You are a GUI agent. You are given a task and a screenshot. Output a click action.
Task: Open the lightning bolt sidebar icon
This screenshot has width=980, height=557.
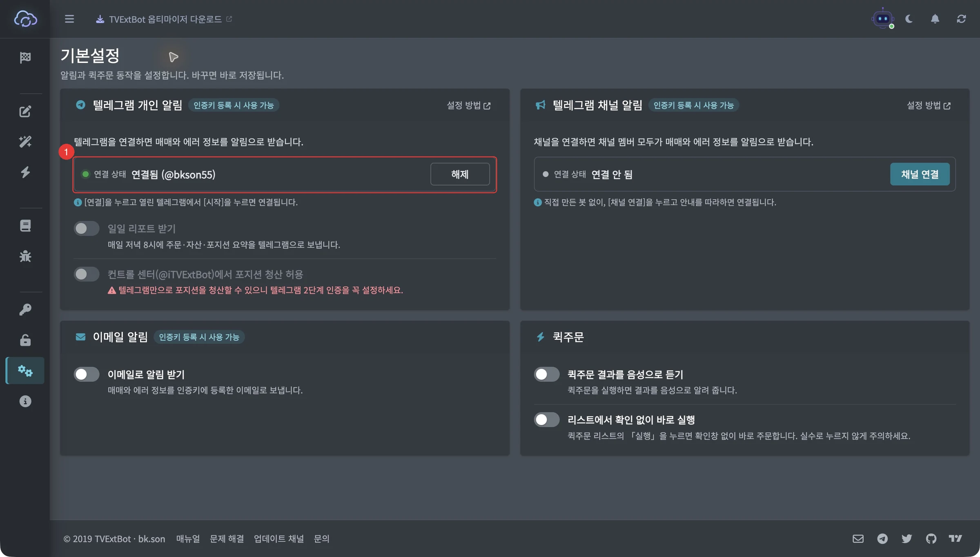[25, 172]
